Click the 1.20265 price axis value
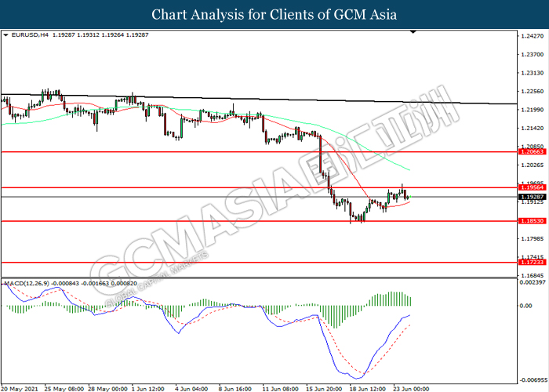549x392 pixels. (533, 165)
